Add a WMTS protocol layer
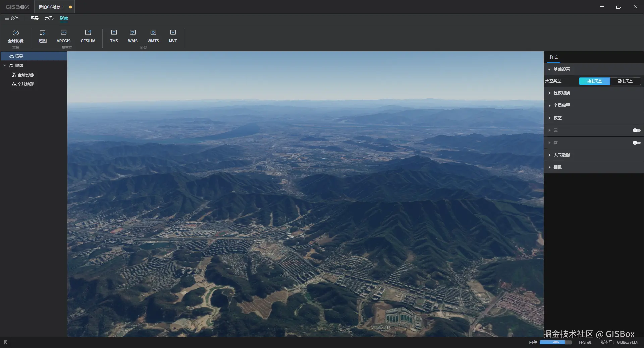 click(153, 36)
